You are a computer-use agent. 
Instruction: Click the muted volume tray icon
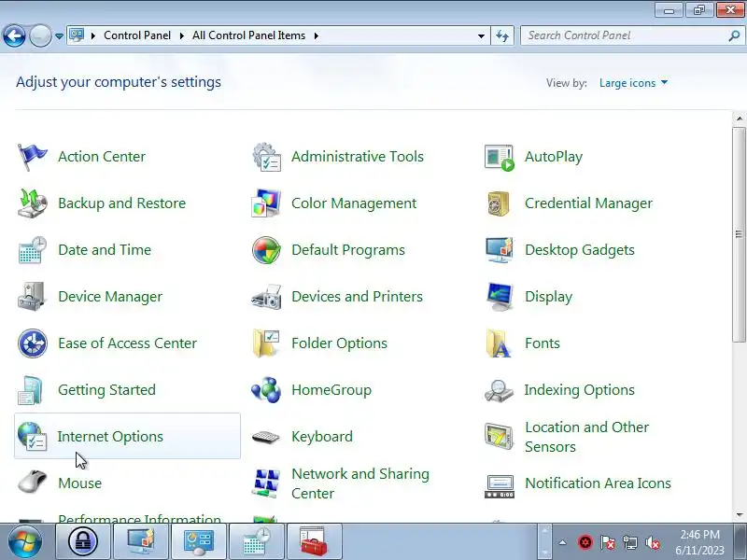pos(652,542)
